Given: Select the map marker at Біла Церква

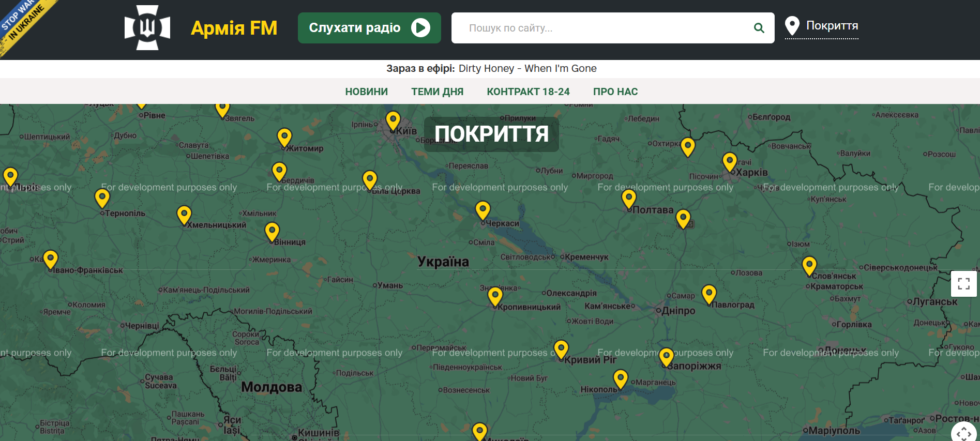Looking at the screenshot, I should (x=370, y=181).
